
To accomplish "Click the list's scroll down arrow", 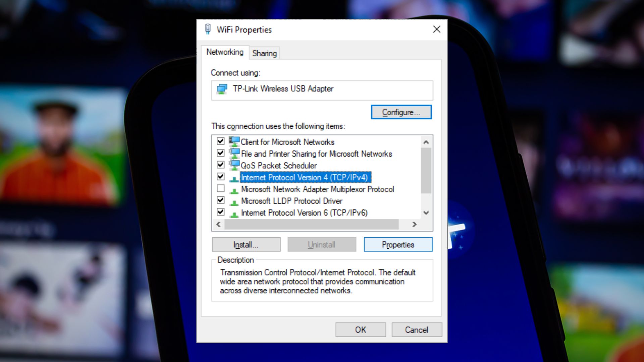I will click(x=426, y=213).
